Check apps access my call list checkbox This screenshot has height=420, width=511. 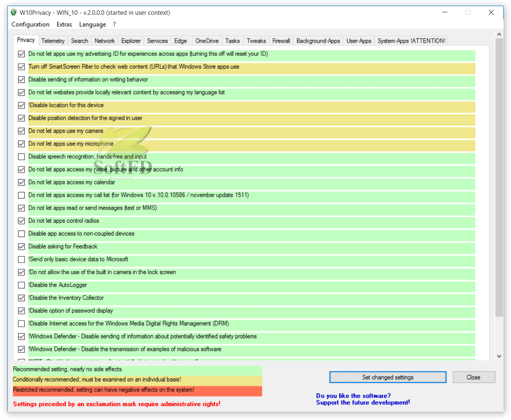[21, 195]
